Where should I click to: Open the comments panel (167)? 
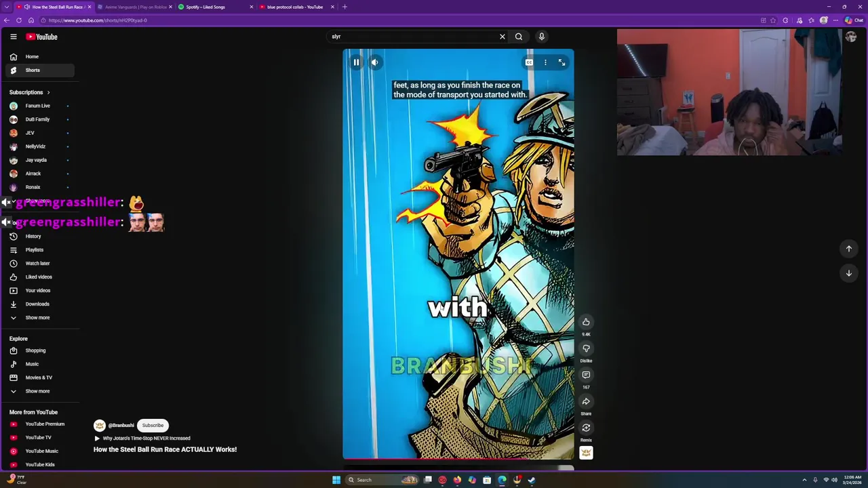(x=586, y=375)
